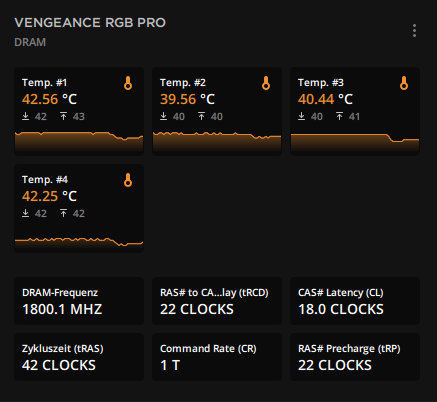Image resolution: width=437 pixels, height=402 pixels.
Task: Click the minimum arrow icon on Temp. #1
Action: 25,116
